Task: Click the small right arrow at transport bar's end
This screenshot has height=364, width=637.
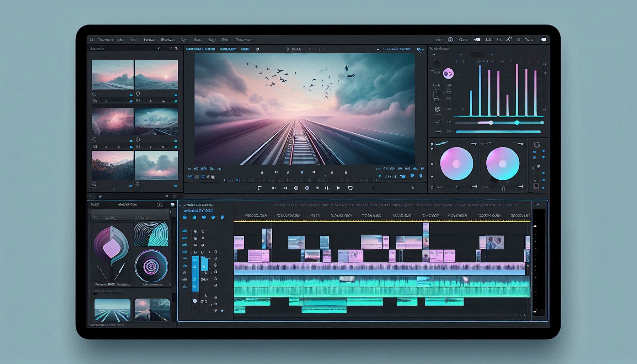Action: tap(413, 188)
